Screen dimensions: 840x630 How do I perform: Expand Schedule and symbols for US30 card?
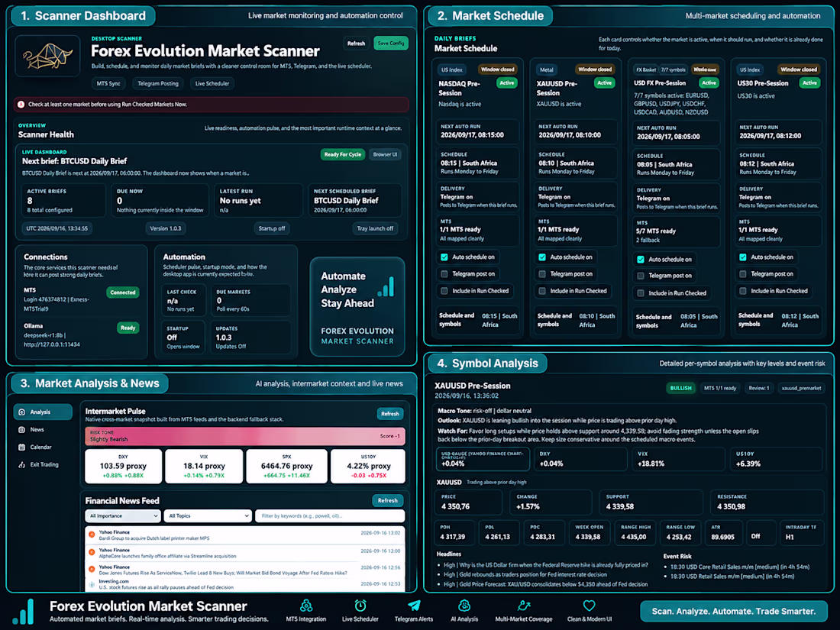coord(778,321)
